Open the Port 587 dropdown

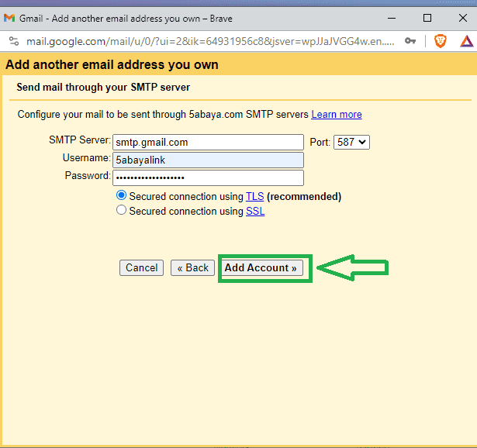coord(351,143)
